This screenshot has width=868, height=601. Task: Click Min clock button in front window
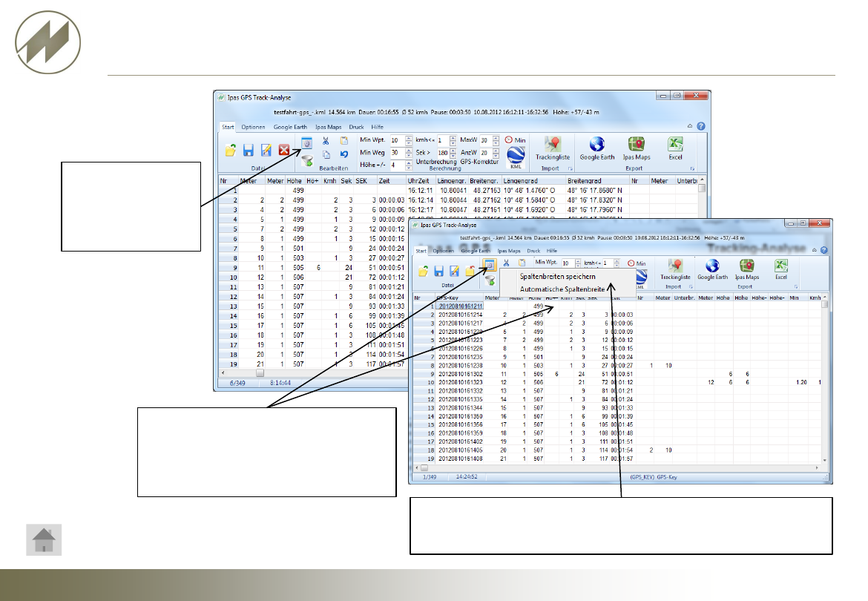click(x=637, y=263)
